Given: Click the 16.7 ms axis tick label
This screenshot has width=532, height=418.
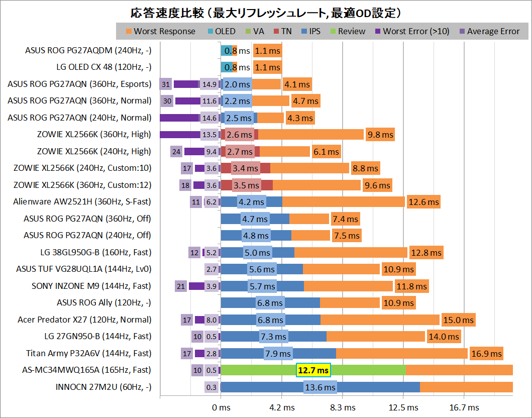Looking at the screenshot, I should pos(464,407).
